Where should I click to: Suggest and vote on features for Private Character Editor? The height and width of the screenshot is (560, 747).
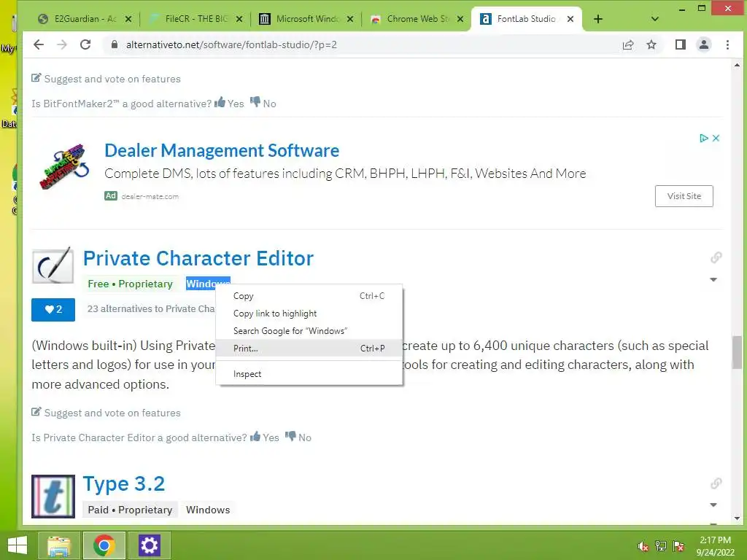coord(107,413)
